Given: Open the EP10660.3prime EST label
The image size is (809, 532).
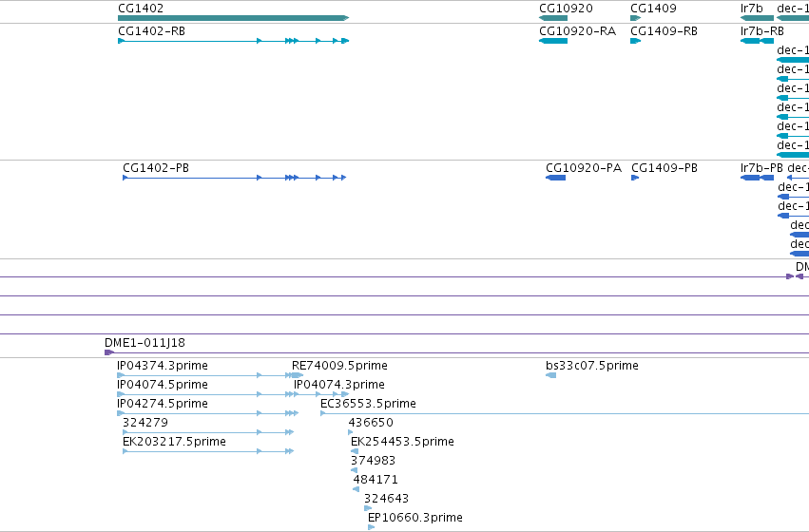Looking at the screenshot, I should click(415, 518).
